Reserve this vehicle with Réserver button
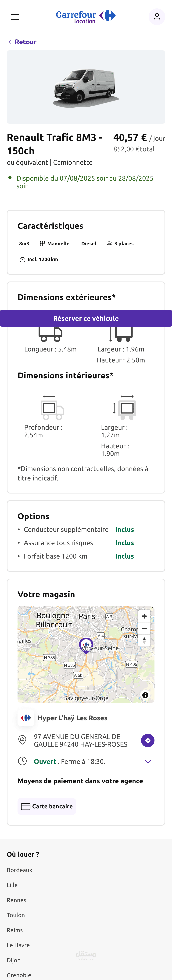The width and height of the screenshot is (172, 980). (x=86, y=318)
